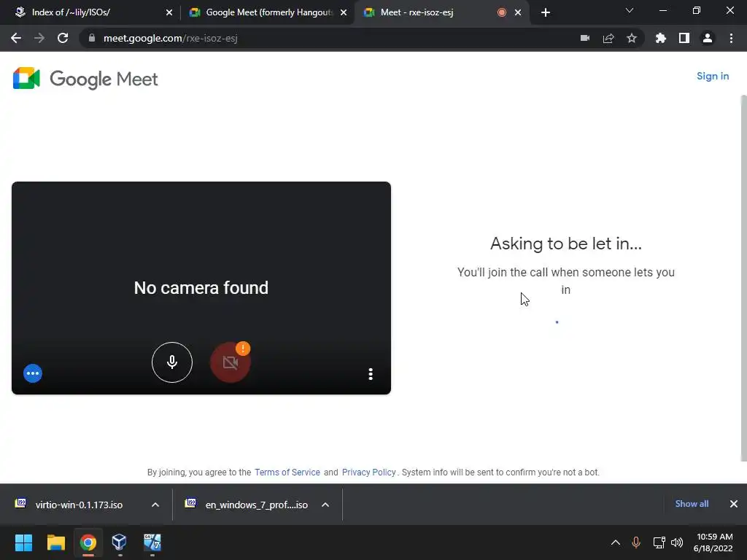The height and width of the screenshot is (560, 747).
Task: Open network tray icon
Action: [x=659, y=542]
